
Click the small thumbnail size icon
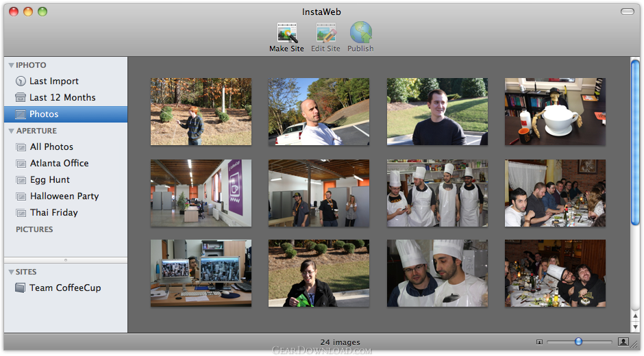(x=539, y=342)
